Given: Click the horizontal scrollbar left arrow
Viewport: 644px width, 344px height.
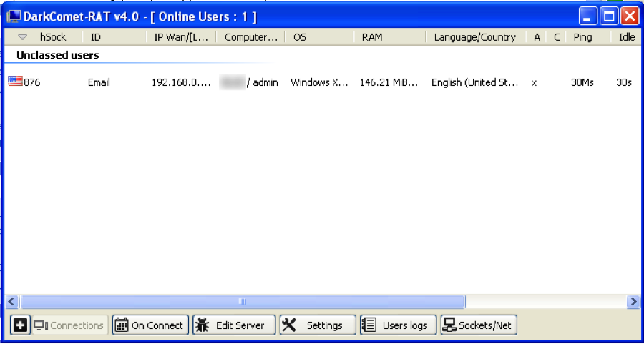Looking at the screenshot, I should click(11, 302).
